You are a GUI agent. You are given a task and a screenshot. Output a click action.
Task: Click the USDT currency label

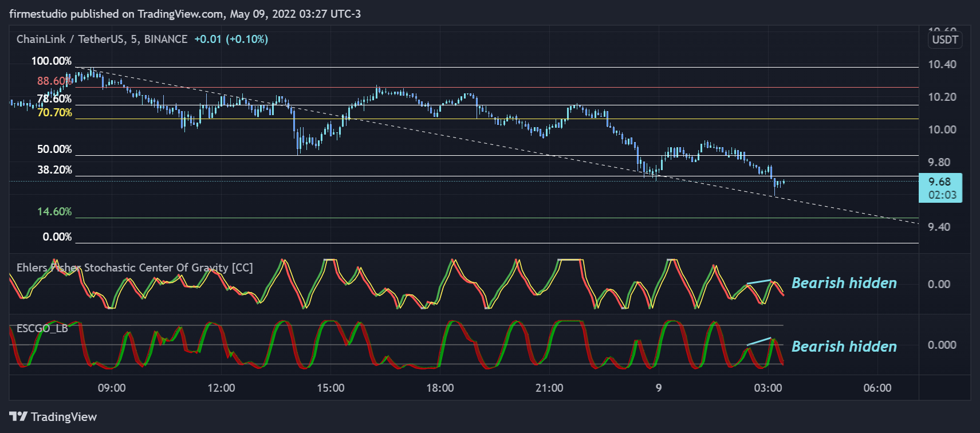pyautogui.click(x=945, y=40)
